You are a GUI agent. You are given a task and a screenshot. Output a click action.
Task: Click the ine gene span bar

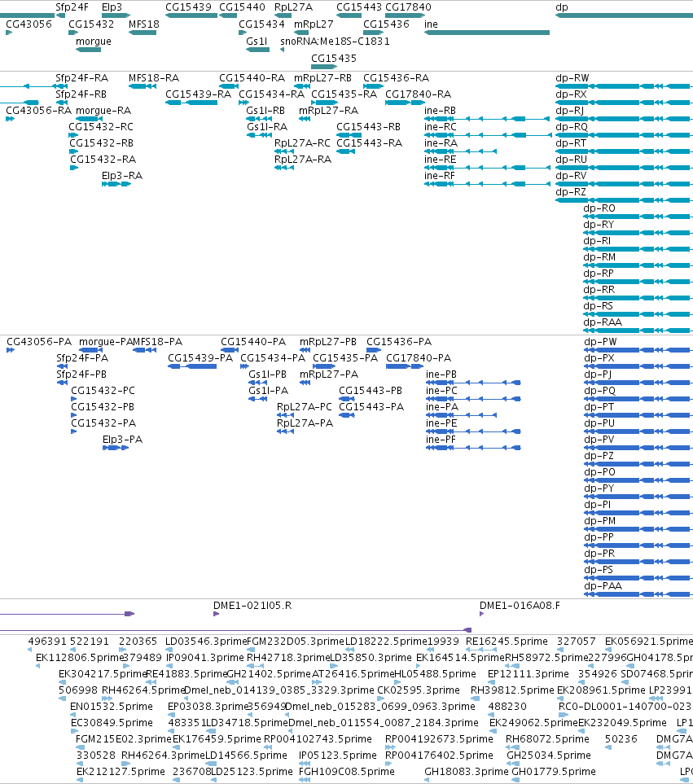[x=487, y=33]
